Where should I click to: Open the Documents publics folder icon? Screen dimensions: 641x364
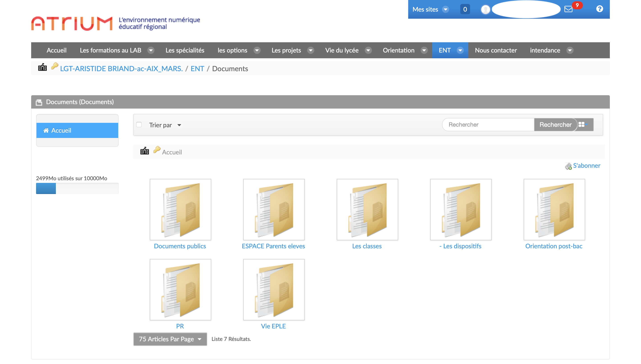(x=180, y=210)
